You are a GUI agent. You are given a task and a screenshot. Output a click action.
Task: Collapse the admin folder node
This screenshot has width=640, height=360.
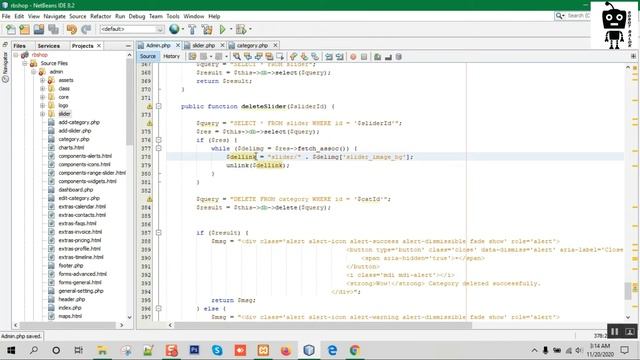click(x=33, y=72)
